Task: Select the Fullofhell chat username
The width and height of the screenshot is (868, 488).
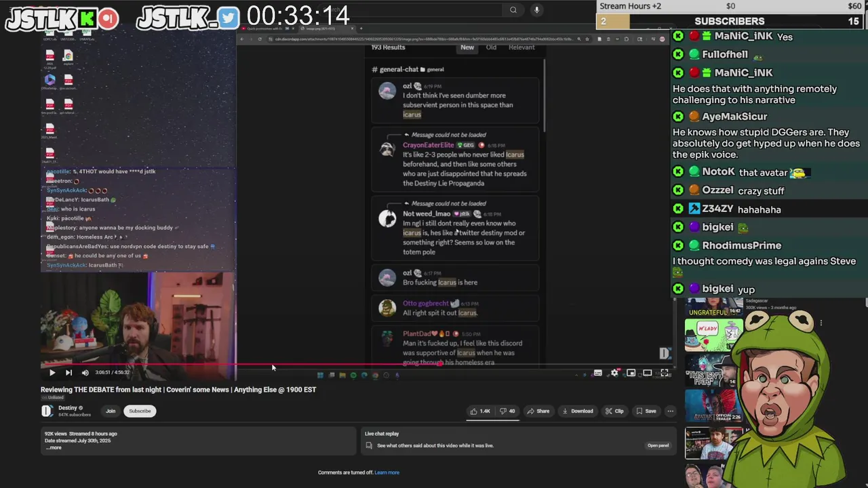Action: pos(725,54)
